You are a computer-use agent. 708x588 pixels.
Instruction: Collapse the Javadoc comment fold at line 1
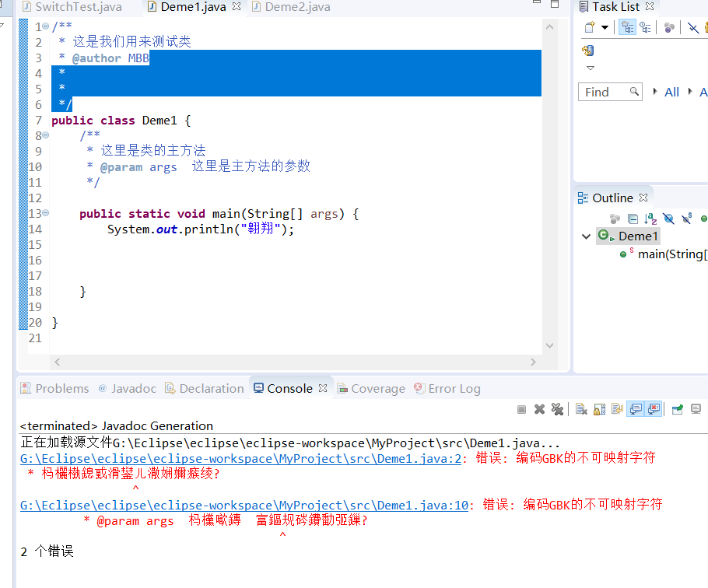click(46, 26)
